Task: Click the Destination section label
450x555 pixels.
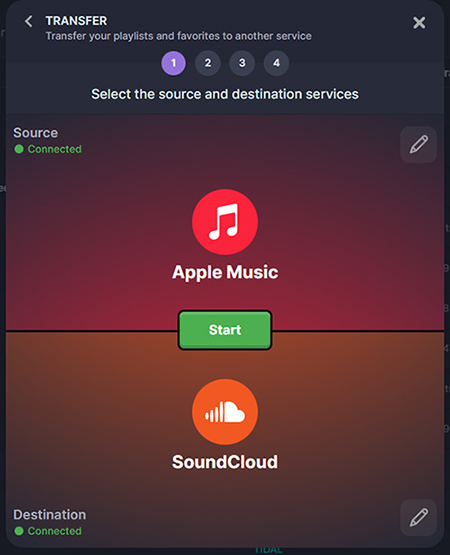Action: tap(50, 515)
